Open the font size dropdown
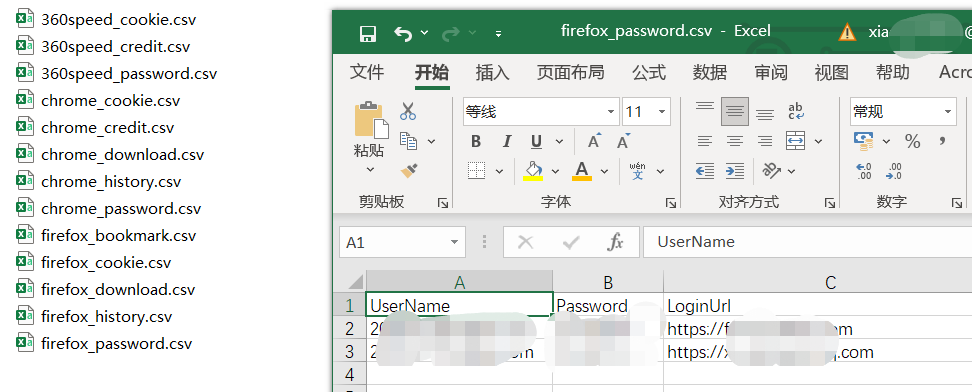The width and height of the screenshot is (972, 392). tap(646, 112)
